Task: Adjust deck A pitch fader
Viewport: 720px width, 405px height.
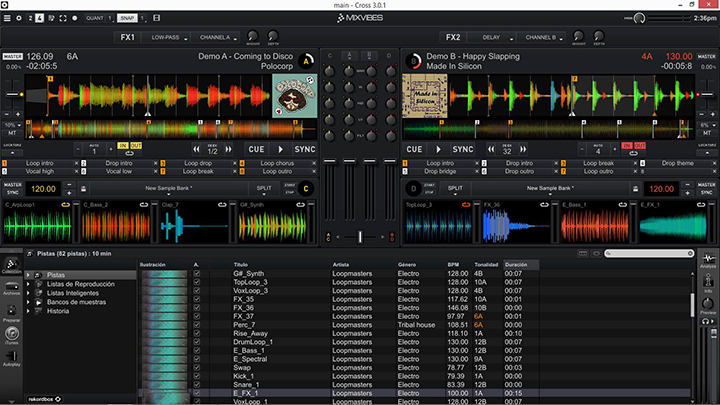Action: (x=12, y=94)
